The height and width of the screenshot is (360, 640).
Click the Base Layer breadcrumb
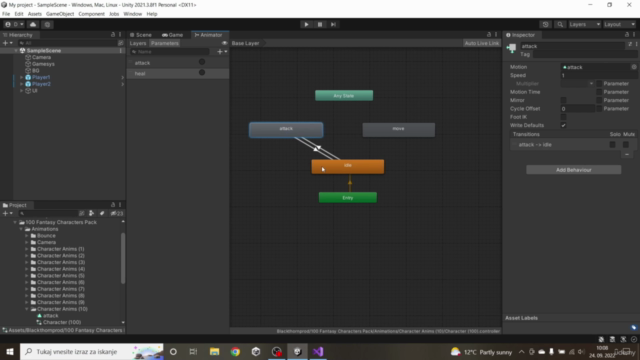(246, 43)
